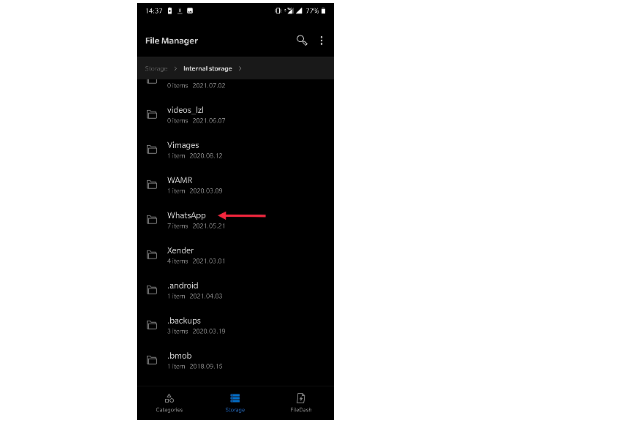This screenshot has width=640, height=425.
Task: Go back to Storage in breadcrumb
Action: [156, 69]
